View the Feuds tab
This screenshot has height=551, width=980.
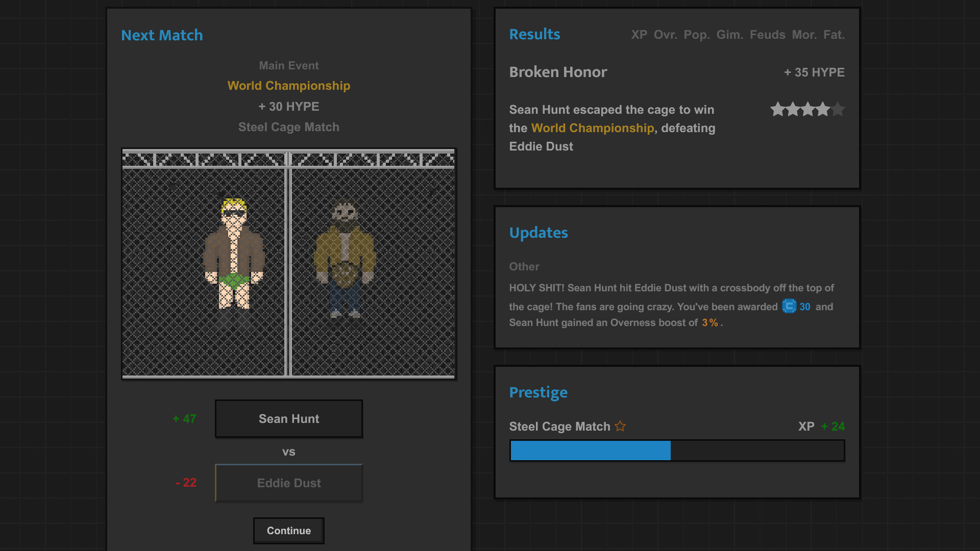(x=768, y=35)
